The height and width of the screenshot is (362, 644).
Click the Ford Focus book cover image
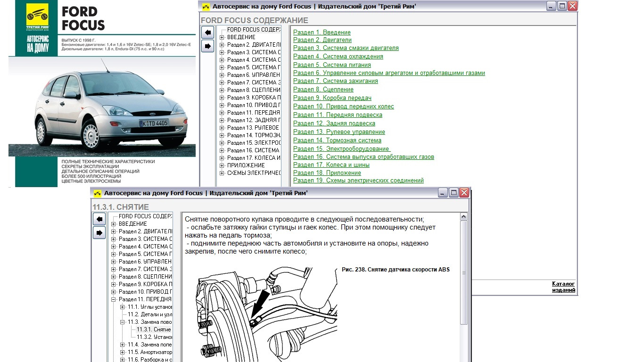[x=102, y=93]
